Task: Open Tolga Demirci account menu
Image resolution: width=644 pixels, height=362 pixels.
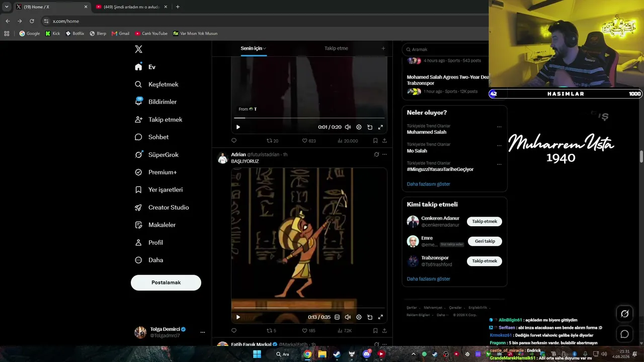Action: pyautogui.click(x=170, y=332)
